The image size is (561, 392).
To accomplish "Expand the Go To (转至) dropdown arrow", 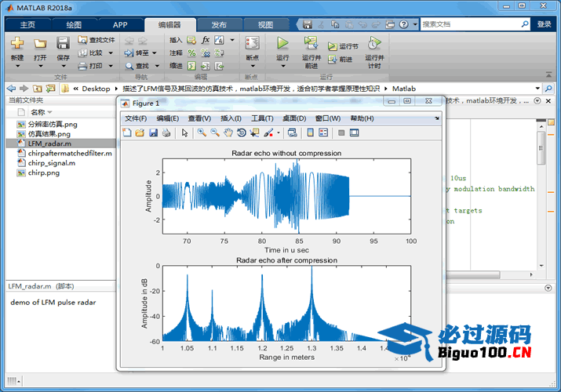I will click(155, 53).
